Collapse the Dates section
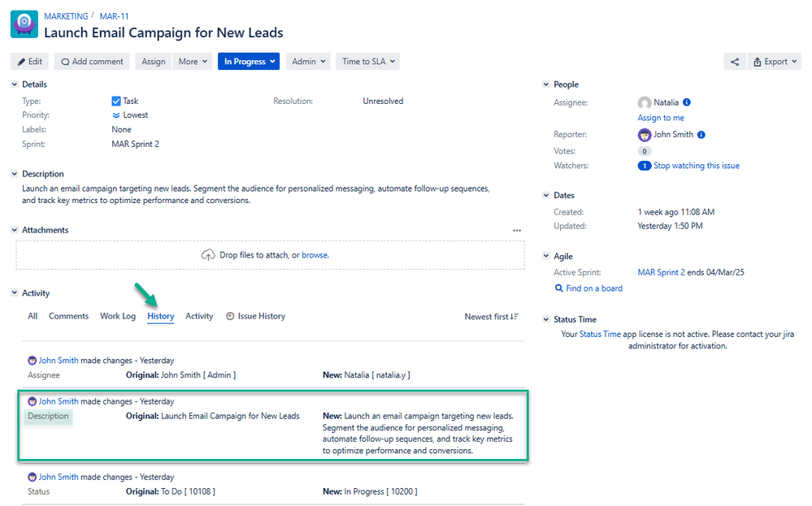812x506 pixels. 546,195
